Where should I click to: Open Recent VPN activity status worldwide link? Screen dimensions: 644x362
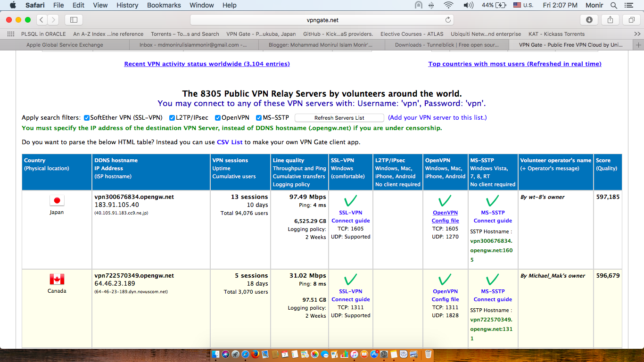(207, 64)
